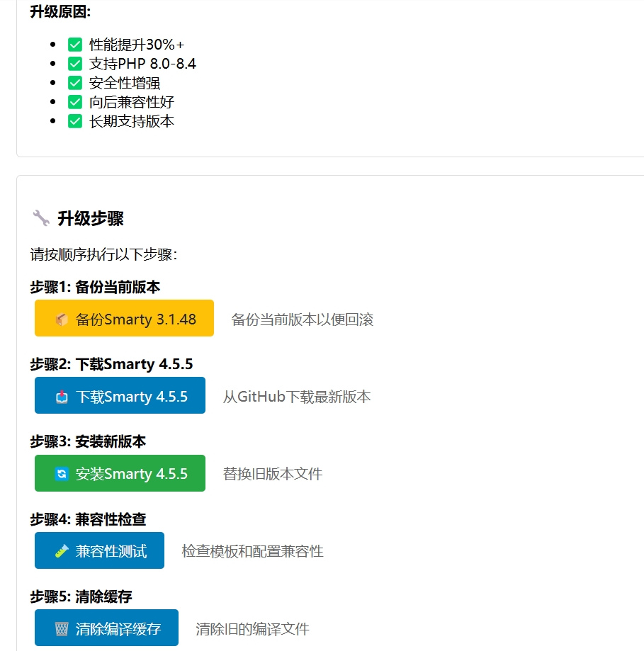Click the 升级原因 heading text

tap(60, 11)
